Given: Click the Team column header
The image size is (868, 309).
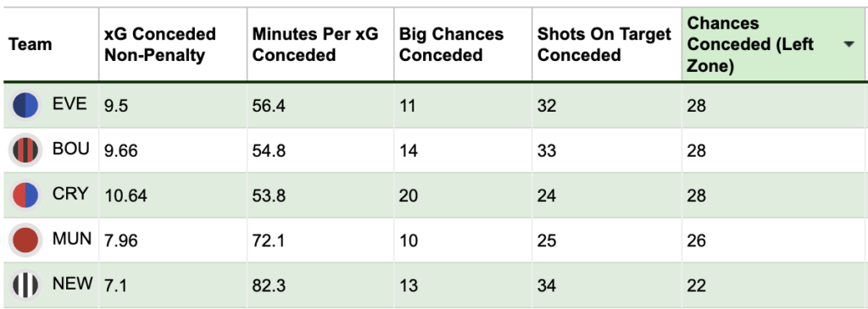Looking at the screenshot, I should point(31,44).
